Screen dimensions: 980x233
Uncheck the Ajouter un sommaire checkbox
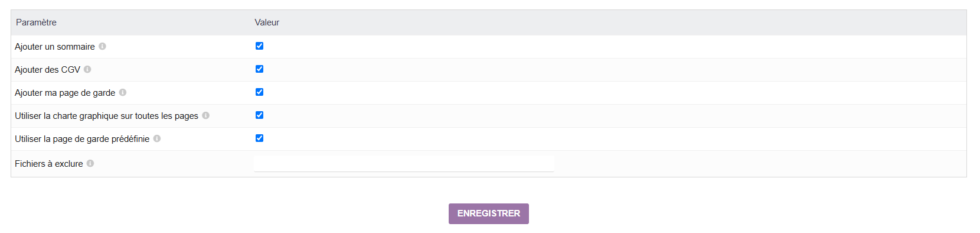pyautogui.click(x=259, y=46)
